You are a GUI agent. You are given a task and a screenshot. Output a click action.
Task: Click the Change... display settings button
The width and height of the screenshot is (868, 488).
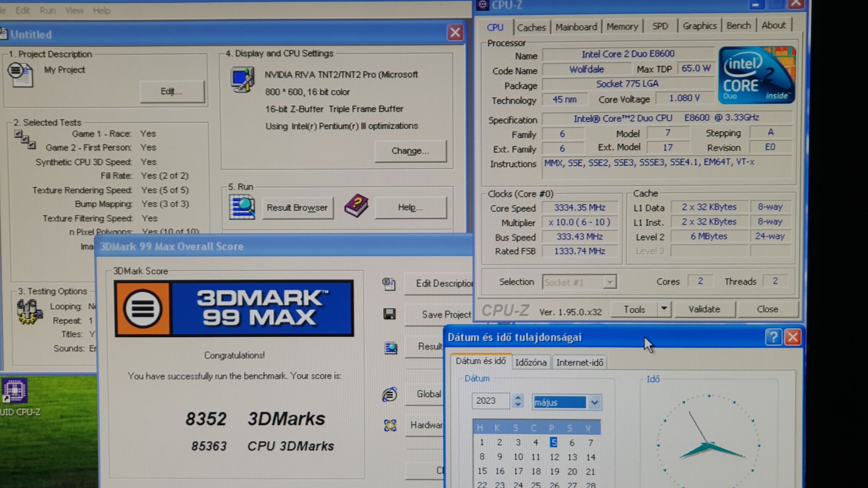[410, 151]
